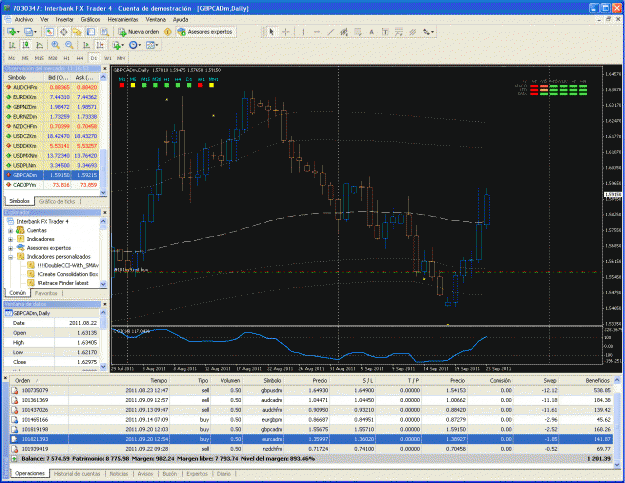This screenshot has height=483, width=625.
Task: Select GBPCADm row in market watch
Action: [51, 175]
